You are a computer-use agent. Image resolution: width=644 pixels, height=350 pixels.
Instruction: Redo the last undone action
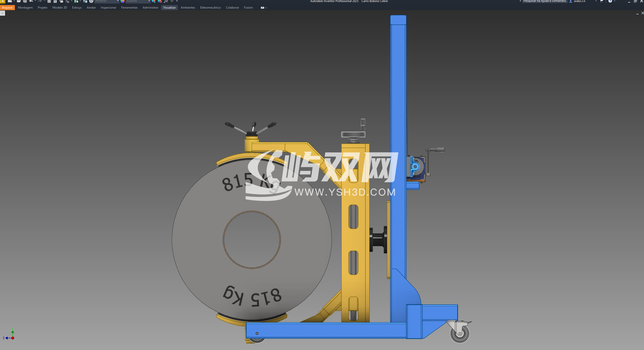pyautogui.click(x=40, y=1)
